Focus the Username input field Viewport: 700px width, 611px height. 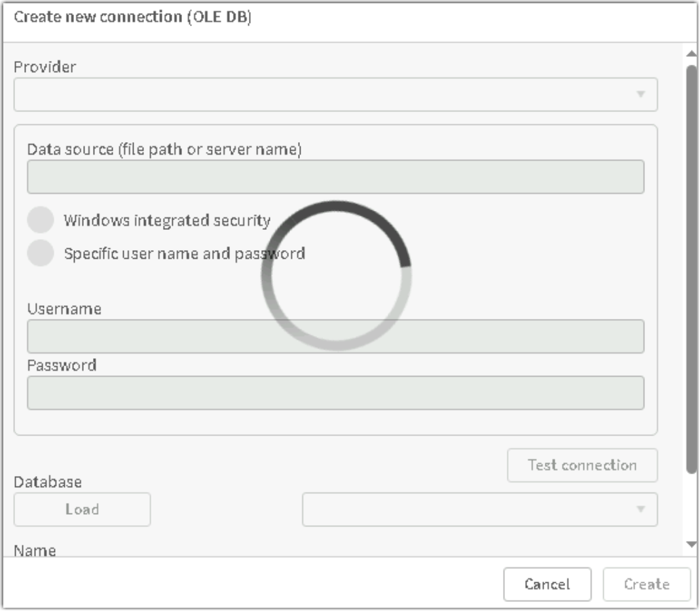pyautogui.click(x=335, y=337)
